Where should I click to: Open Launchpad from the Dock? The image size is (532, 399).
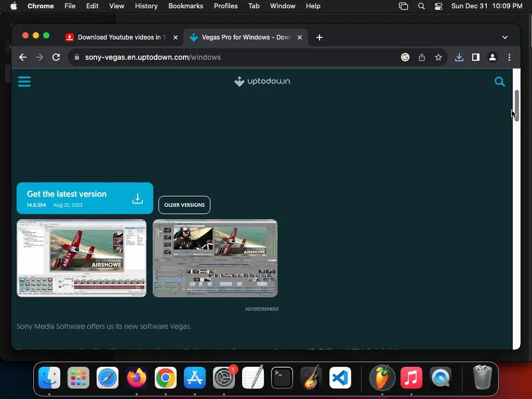tap(78, 378)
